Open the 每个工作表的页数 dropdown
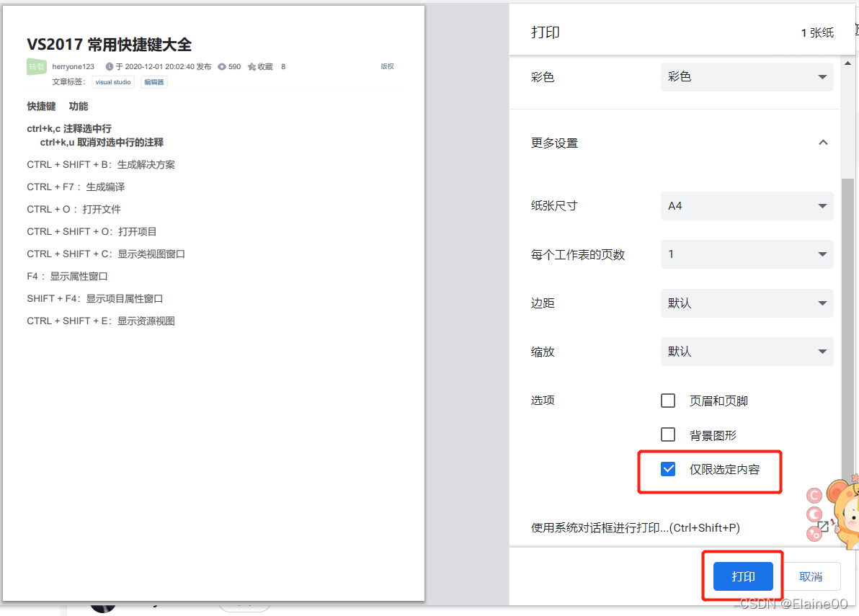Viewport: 859px width, 616px height. [x=747, y=254]
